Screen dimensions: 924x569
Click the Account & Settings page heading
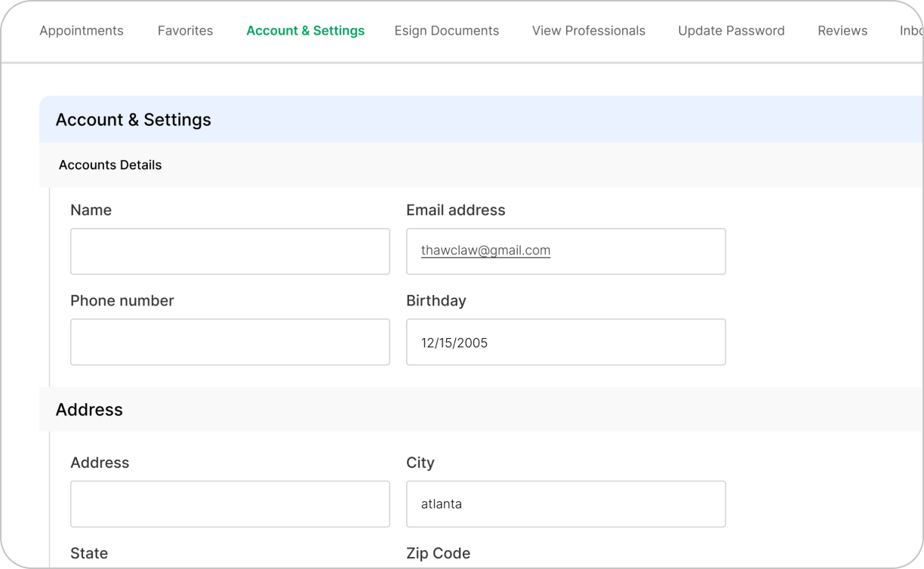point(133,120)
